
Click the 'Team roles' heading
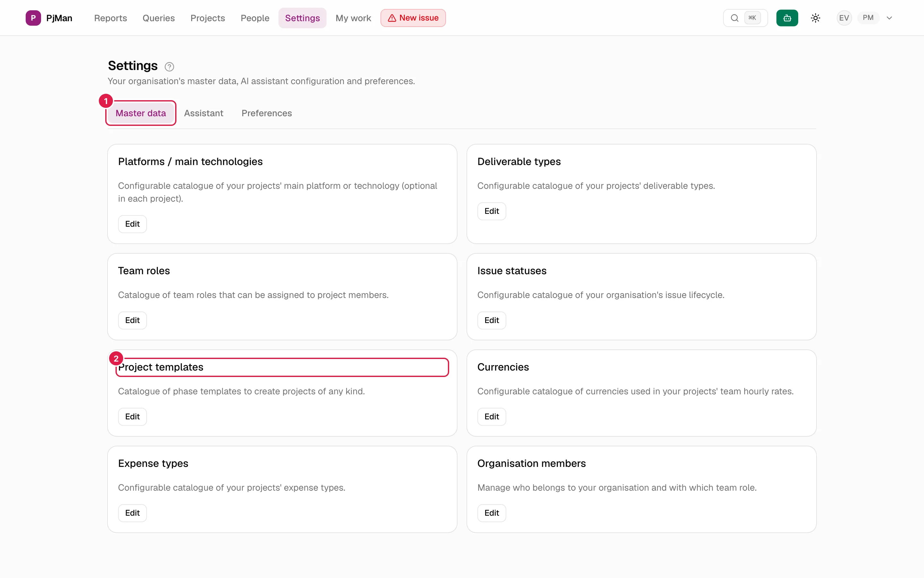pos(144,271)
